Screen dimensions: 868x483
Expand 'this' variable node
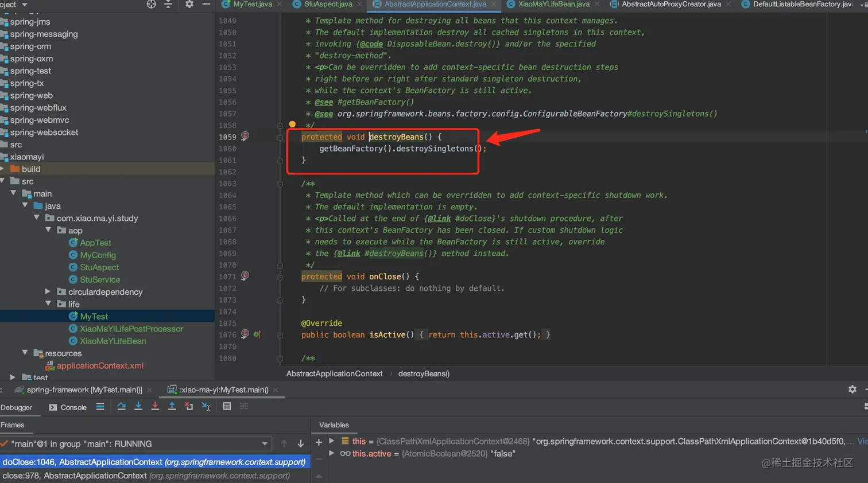tap(332, 441)
